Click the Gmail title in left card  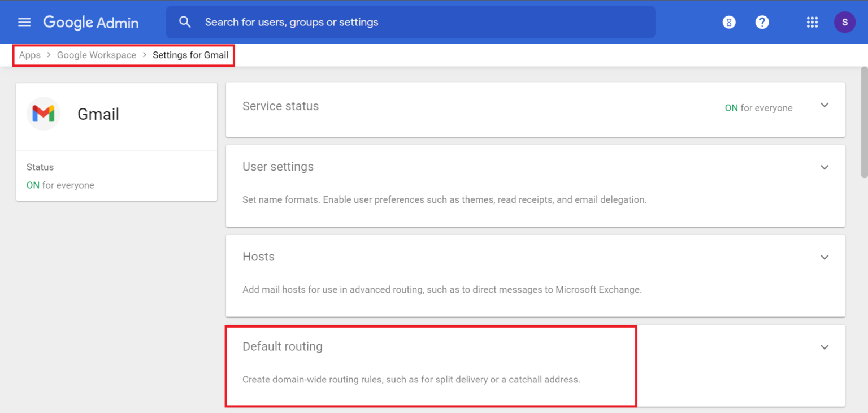pos(98,114)
